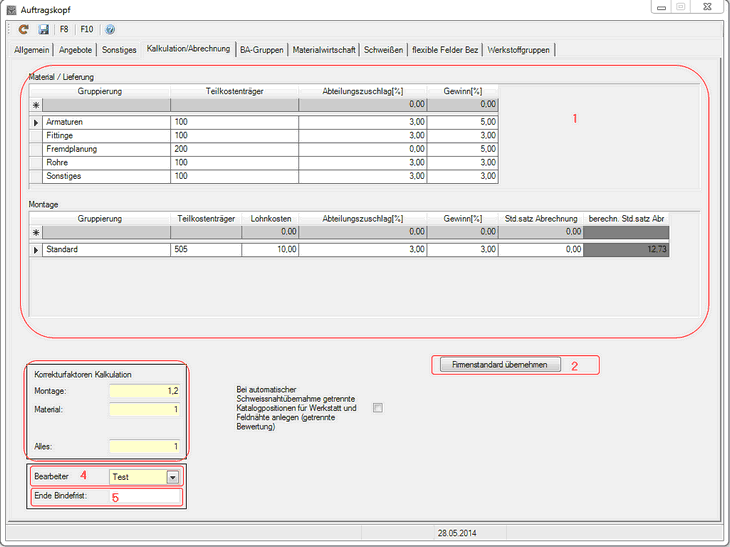Click the new row asterisk in Material table

36,103
